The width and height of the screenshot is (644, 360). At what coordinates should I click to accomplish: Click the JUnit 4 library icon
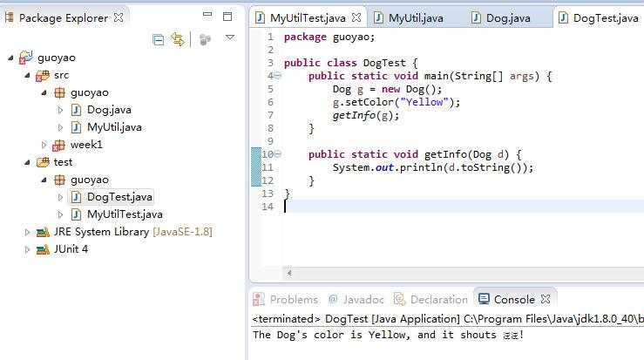pos(43,249)
